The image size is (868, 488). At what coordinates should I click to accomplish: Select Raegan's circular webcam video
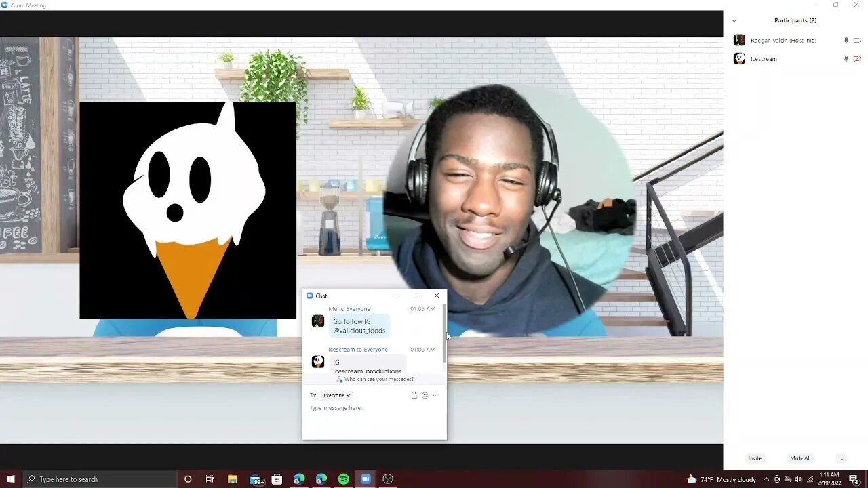pyautogui.click(x=510, y=210)
